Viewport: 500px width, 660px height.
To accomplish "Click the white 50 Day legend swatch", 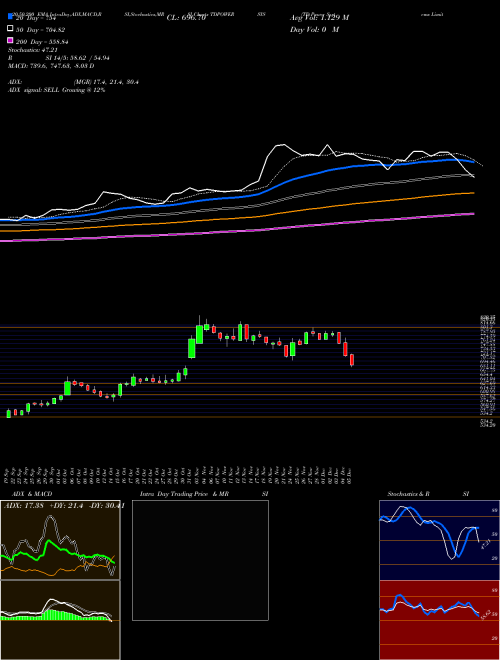I will point(10,29).
